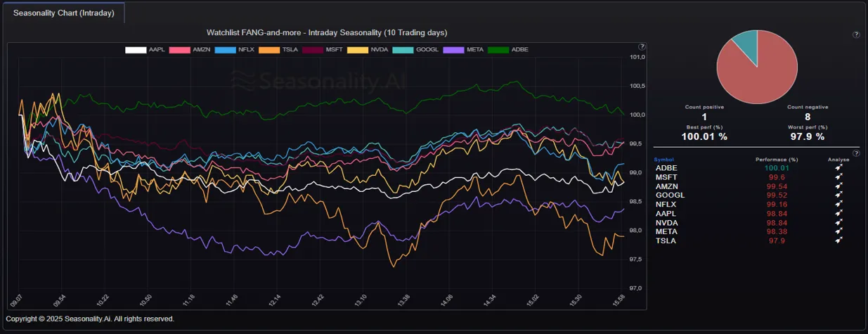Launch analysis rocket for AAPL
This screenshot has height=334, width=868.
pos(838,213)
